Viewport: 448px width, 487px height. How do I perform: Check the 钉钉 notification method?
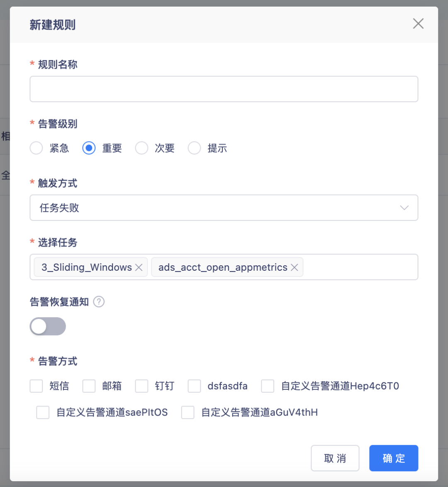tap(141, 386)
